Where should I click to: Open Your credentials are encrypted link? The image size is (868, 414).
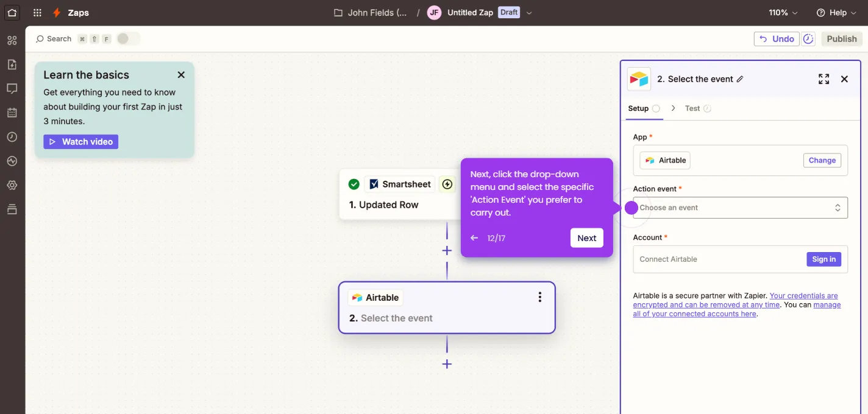pyautogui.click(x=736, y=300)
